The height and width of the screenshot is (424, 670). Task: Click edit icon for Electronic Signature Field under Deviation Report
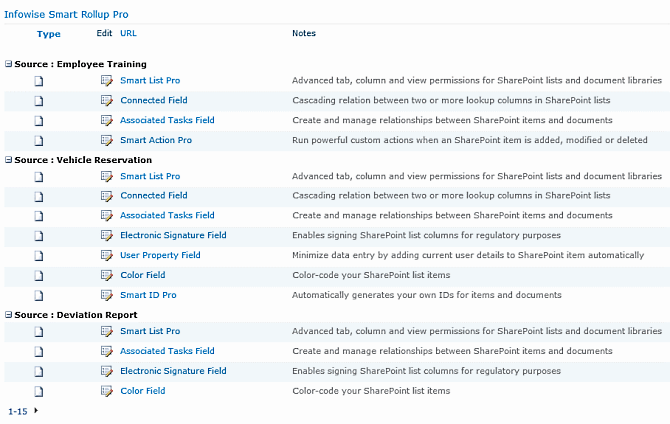106,371
